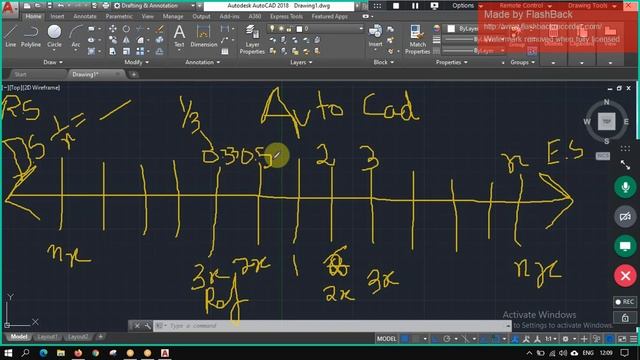Viewport: 640px width, 360px height.
Task: Select the Offset tool
Action: pyautogui.click(x=160, y=51)
